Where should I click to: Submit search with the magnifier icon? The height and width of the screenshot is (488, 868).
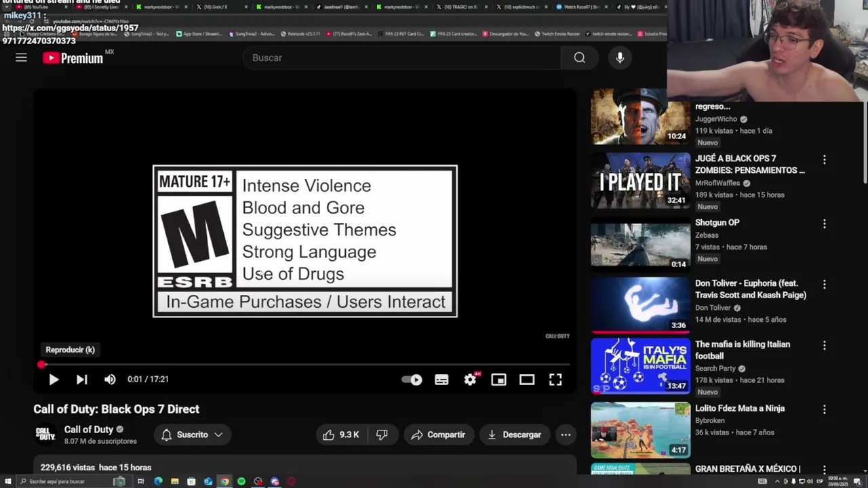pyautogui.click(x=579, y=58)
